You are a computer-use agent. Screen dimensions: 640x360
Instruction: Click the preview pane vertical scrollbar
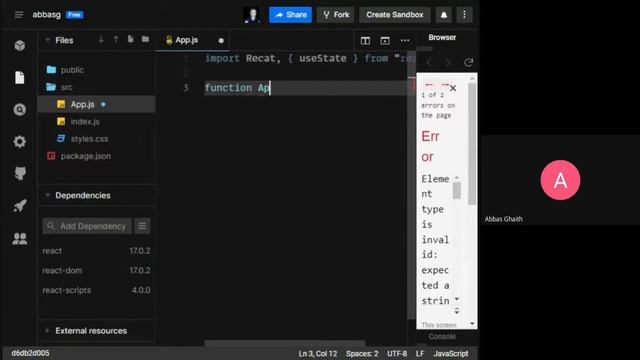472,143
